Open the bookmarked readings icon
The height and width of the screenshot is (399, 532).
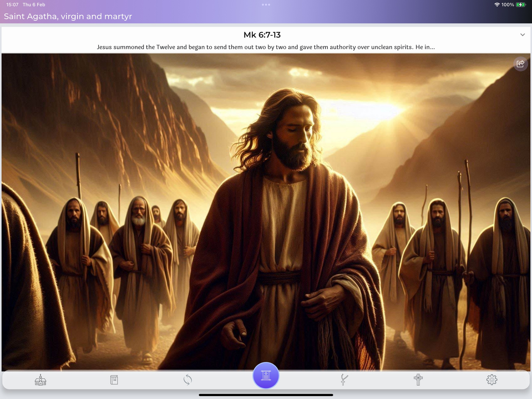click(x=114, y=379)
